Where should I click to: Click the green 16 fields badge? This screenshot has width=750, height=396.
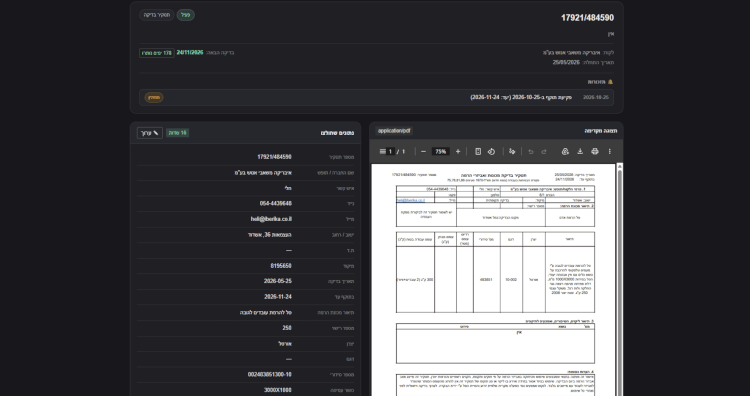coord(177,133)
